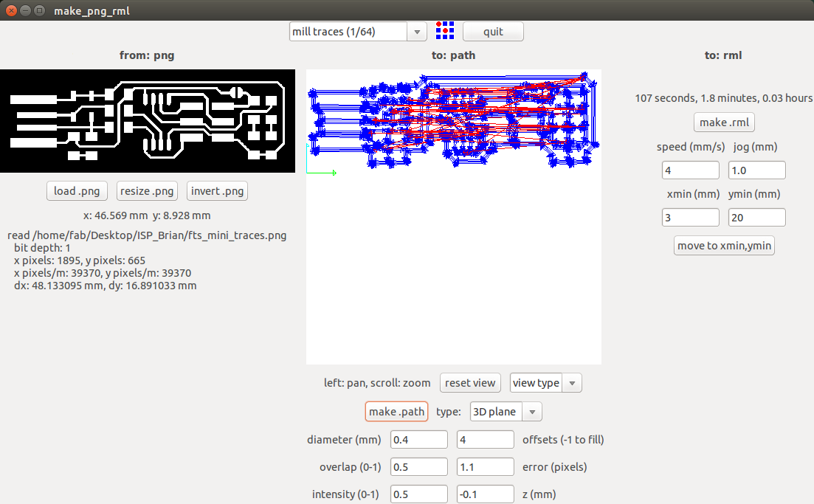This screenshot has height=504, width=814.
Task: Open the view type dropdown
Action: [545, 383]
